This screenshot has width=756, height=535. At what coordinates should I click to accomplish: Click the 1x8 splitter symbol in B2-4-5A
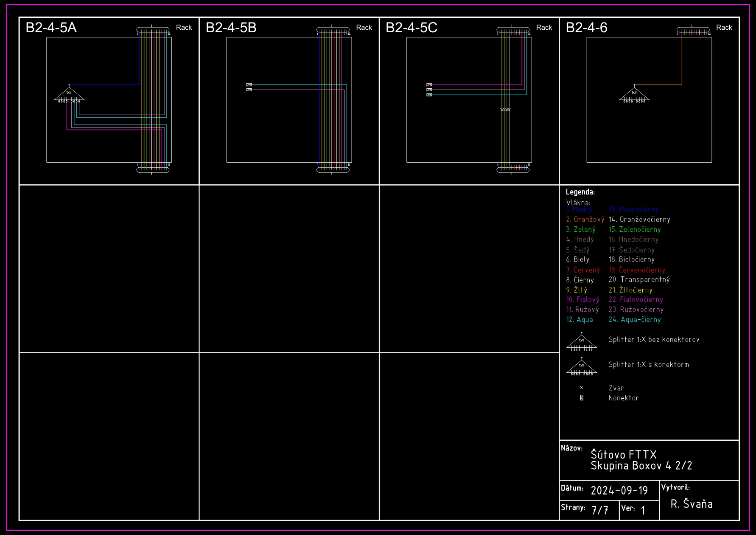tap(69, 94)
